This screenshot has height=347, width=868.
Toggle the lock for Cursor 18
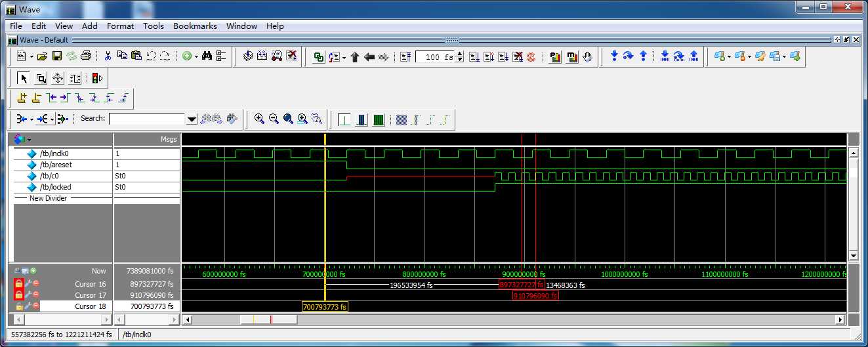20,306
